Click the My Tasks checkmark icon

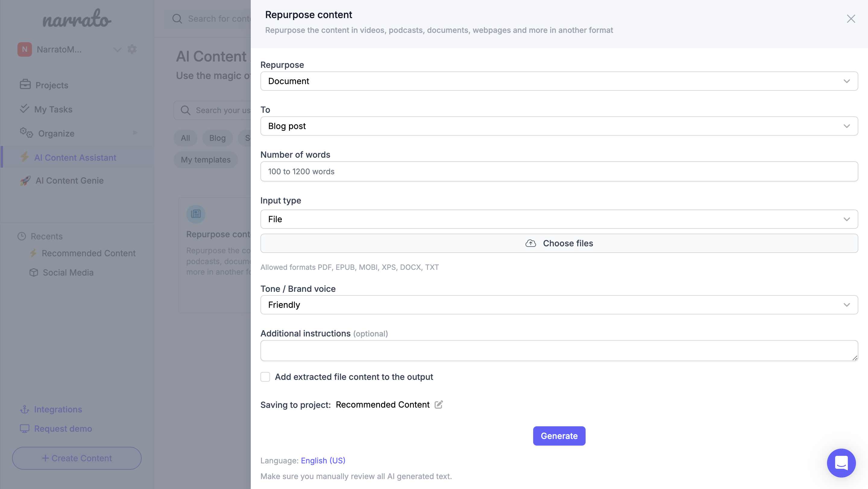pyautogui.click(x=24, y=109)
